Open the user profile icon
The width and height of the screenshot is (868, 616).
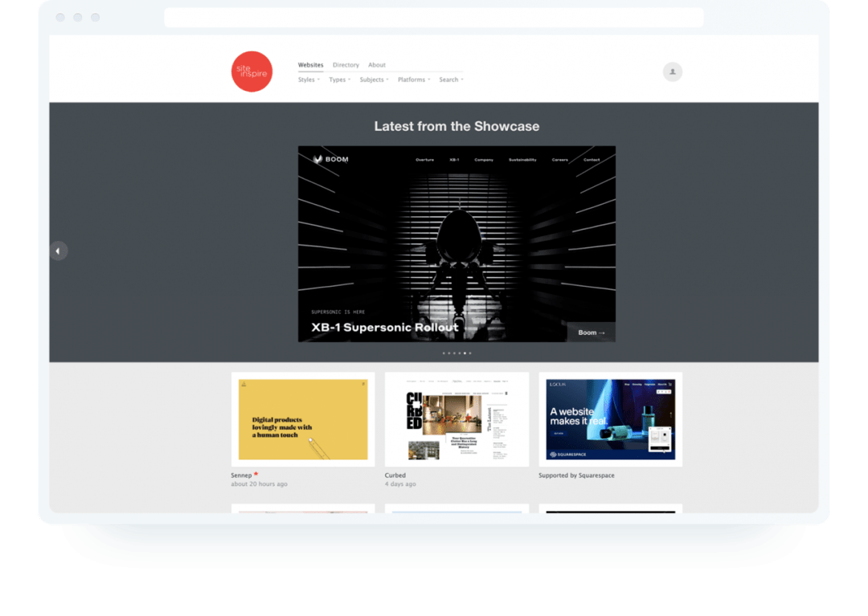[x=673, y=72]
